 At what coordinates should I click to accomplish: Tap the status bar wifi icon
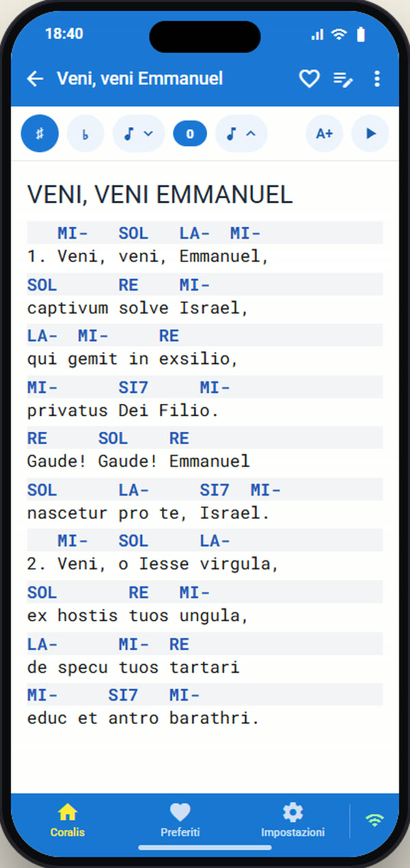click(x=339, y=34)
